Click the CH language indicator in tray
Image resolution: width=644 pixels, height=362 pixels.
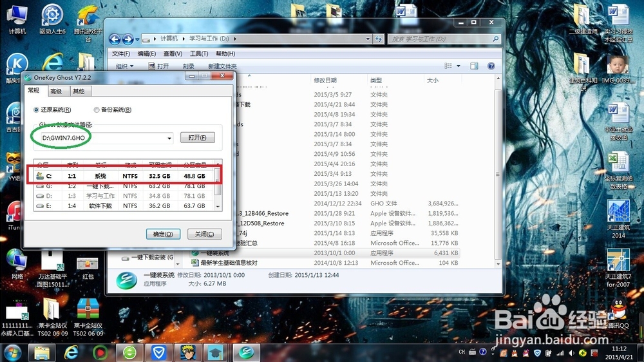click(x=462, y=352)
